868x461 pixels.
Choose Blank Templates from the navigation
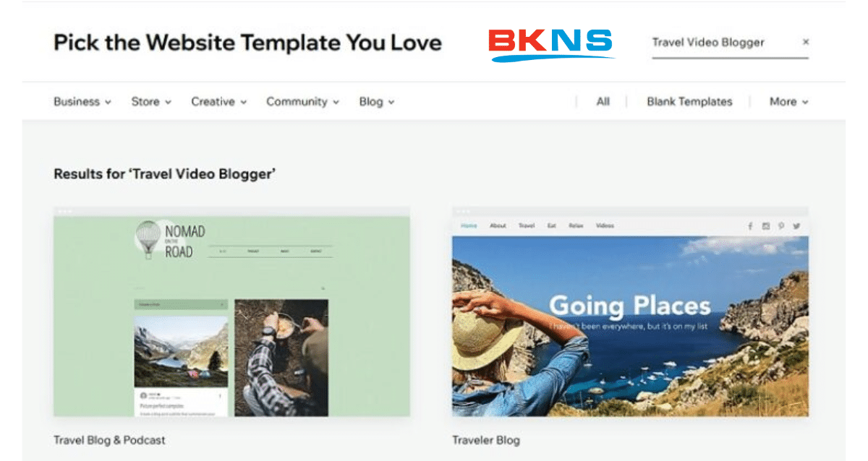click(x=689, y=102)
